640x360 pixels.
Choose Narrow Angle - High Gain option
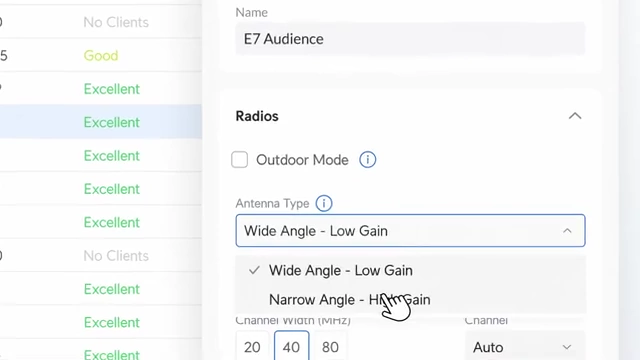coord(410,300)
